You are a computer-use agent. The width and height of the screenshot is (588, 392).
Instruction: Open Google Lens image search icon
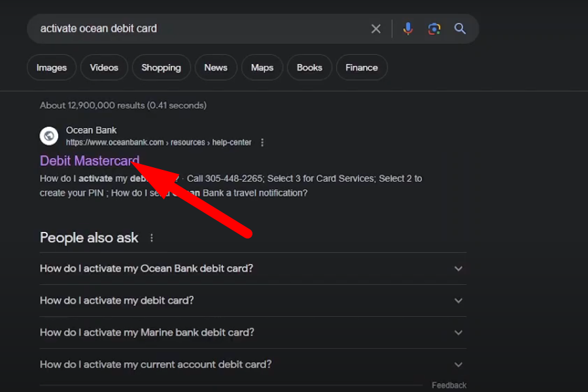(x=434, y=29)
